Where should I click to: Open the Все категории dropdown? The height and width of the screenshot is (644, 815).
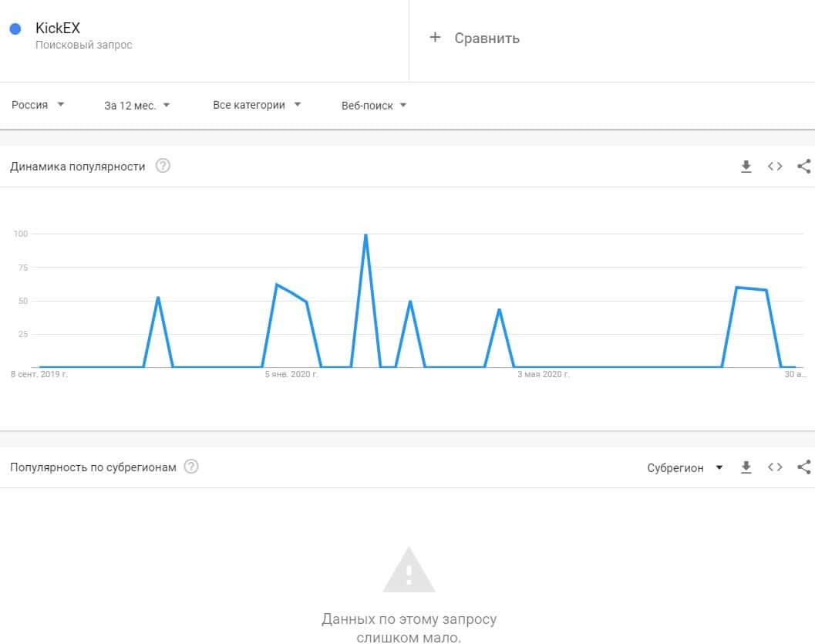(257, 105)
